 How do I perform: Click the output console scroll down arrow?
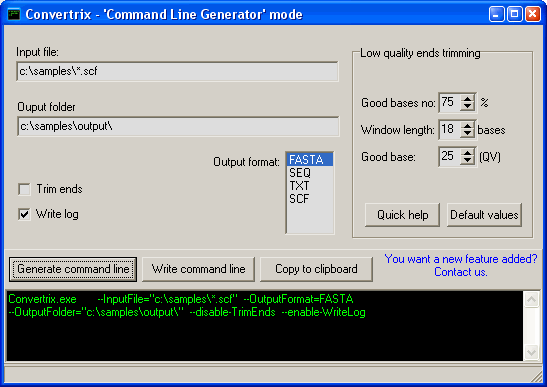pos(531,352)
